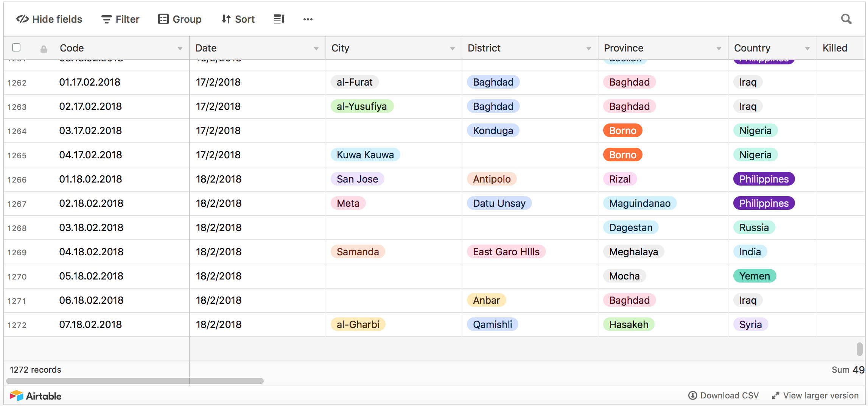Click the Qamishli district tag
Image resolution: width=868 pixels, height=406 pixels.
pyautogui.click(x=492, y=325)
